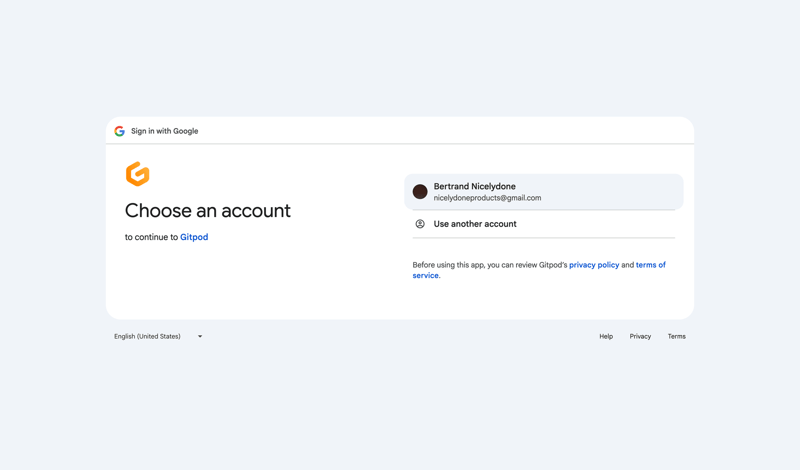Click Bertrand Nicelydone's profile avatar
Image resolution: width=800 pixels, height=470 pixels.
pos(420,192)
